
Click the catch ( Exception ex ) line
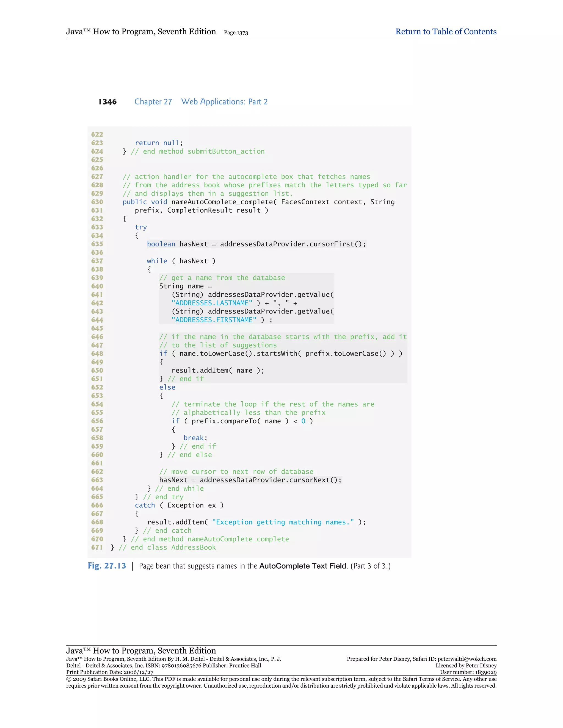click(x=179, y=505)
